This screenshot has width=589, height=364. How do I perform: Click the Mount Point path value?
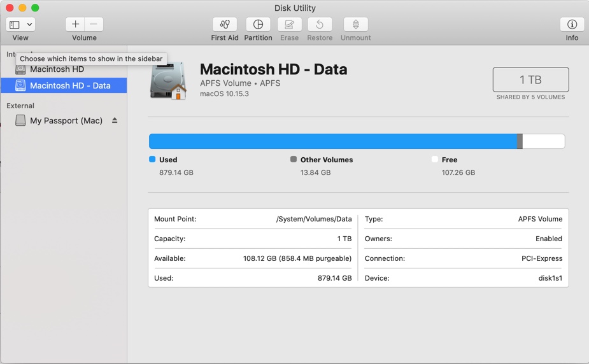coord(313,219)
